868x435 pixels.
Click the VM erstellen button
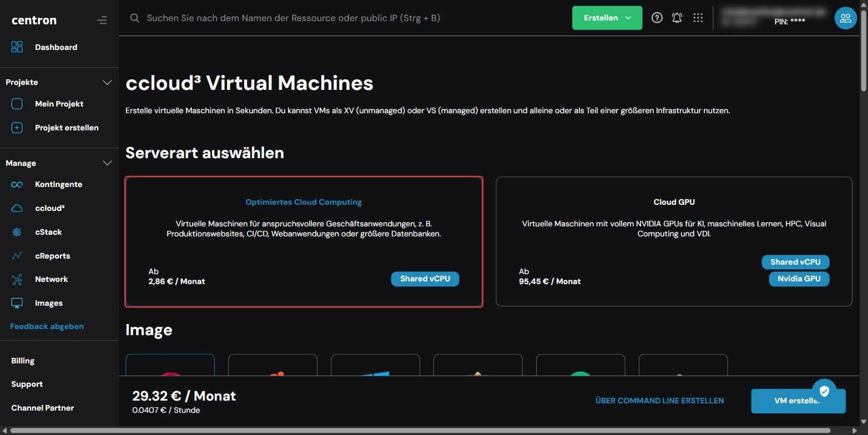tap(798, 401)
